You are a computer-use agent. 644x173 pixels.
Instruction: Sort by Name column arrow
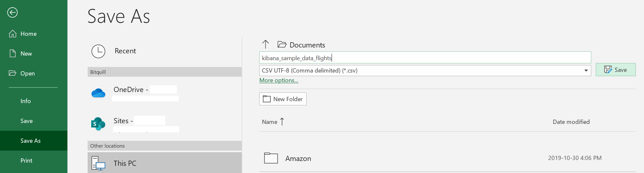(x=282, y=122)
